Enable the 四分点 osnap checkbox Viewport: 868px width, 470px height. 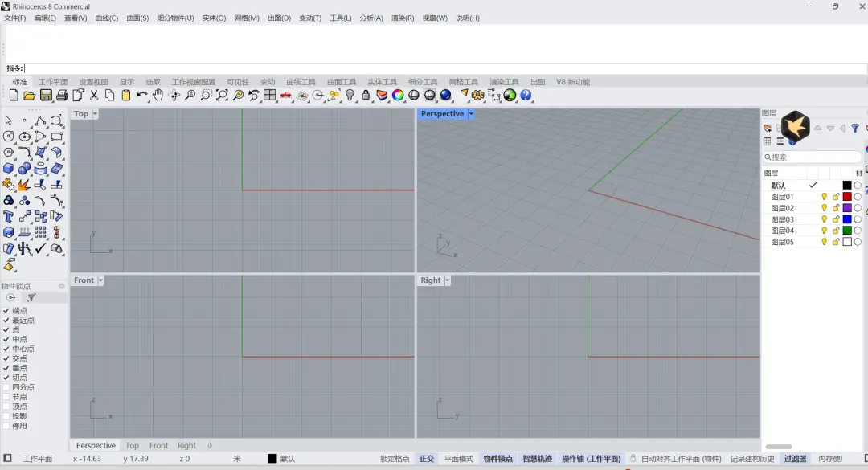6,387
